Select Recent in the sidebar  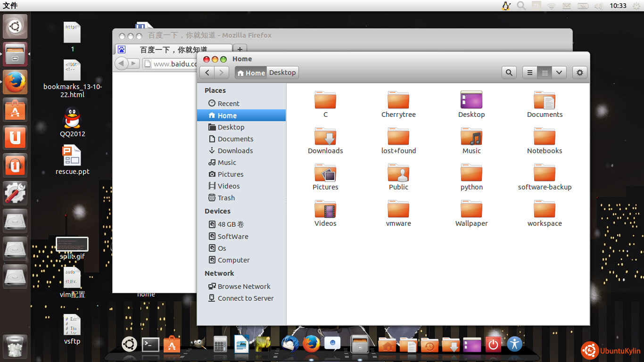pos(228,104)
